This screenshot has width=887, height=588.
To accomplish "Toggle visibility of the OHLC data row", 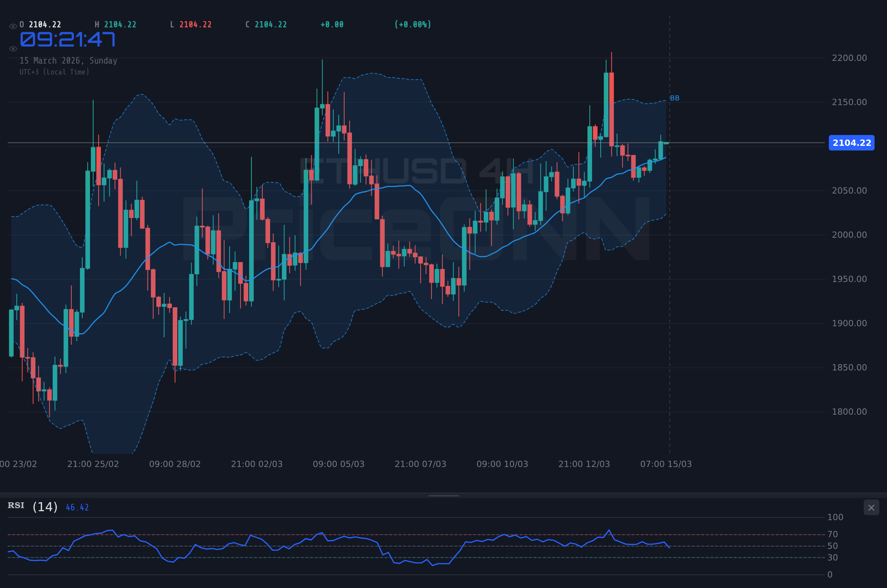I will pyautogui.click(x=13, y=26).
